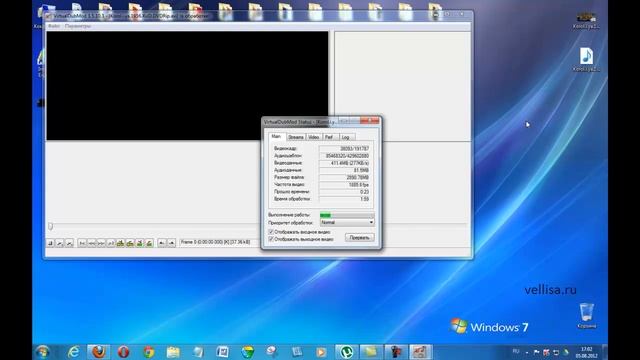
Task: Click the previous scene search icon
Action: 140,243
